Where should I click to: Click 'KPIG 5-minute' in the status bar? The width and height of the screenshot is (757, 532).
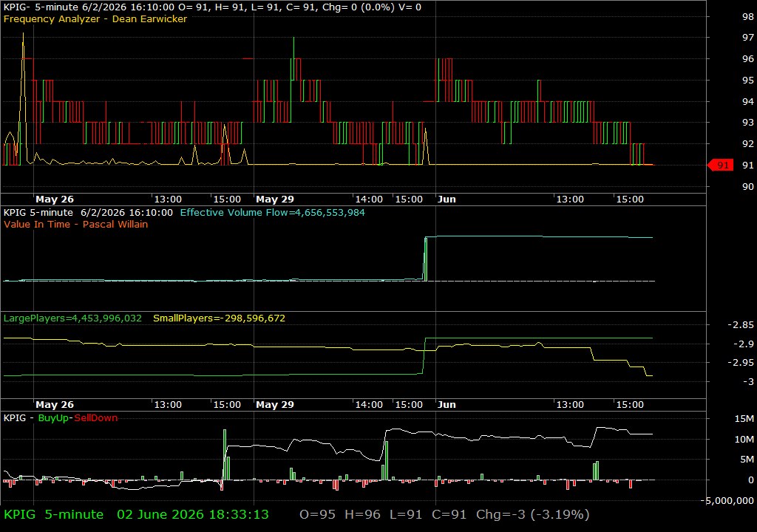pyautogui.click(x=53, y=514)
